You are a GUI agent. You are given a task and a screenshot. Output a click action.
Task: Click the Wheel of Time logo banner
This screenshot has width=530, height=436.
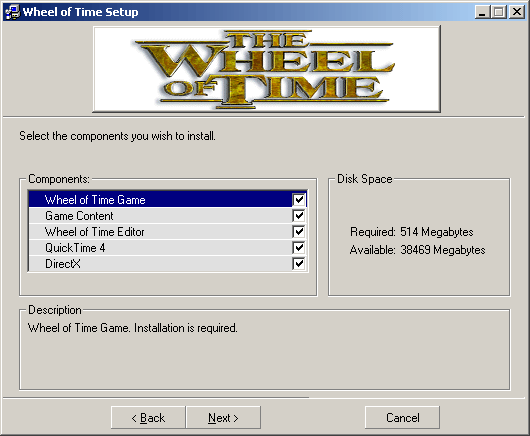(267, 69)
